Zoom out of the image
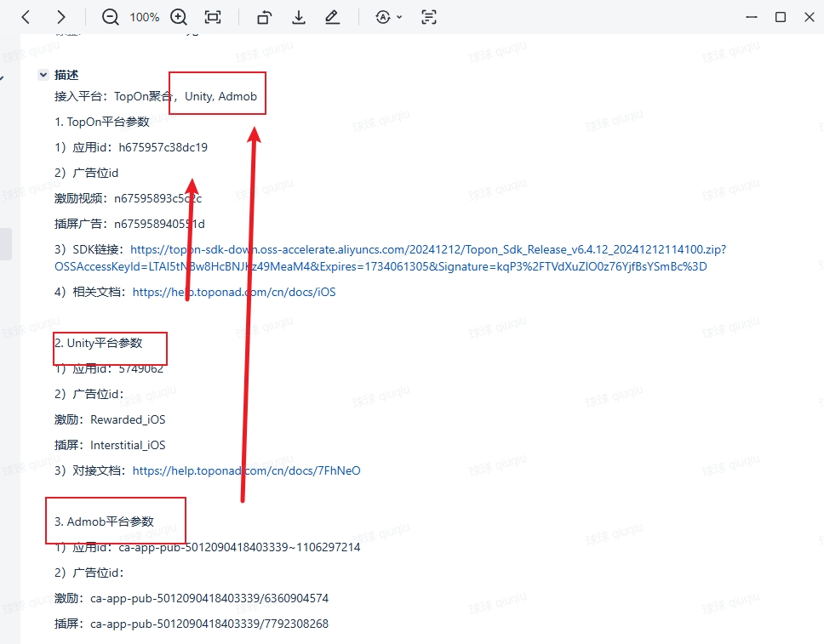This screenshot has width=824, height=644. (111, 17)
